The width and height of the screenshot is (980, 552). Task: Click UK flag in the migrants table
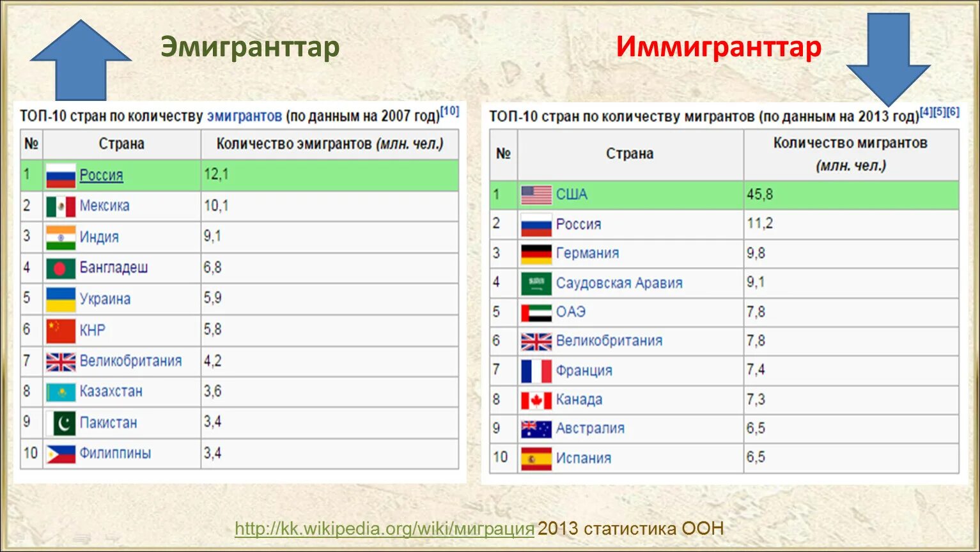coord(536,342)
